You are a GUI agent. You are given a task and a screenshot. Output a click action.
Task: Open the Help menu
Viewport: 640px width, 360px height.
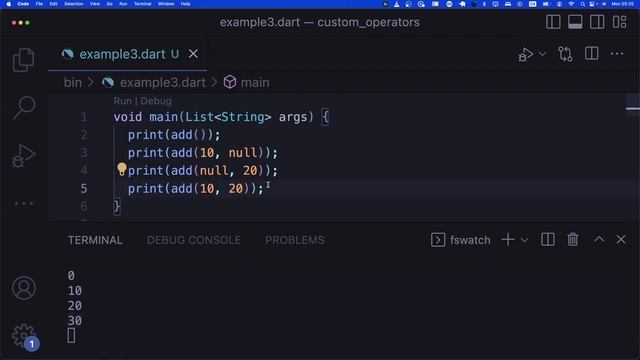coord(185,4)
